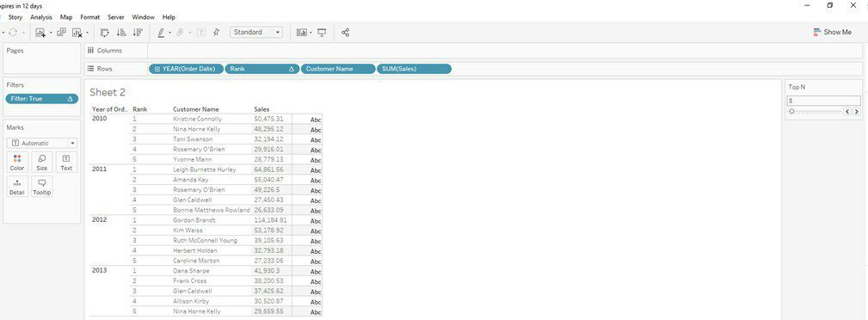This screenshot has width=868, height=320.
Task: Click the Rank pill delta icon
Action: pyautogui.click(x=291, y=69)
